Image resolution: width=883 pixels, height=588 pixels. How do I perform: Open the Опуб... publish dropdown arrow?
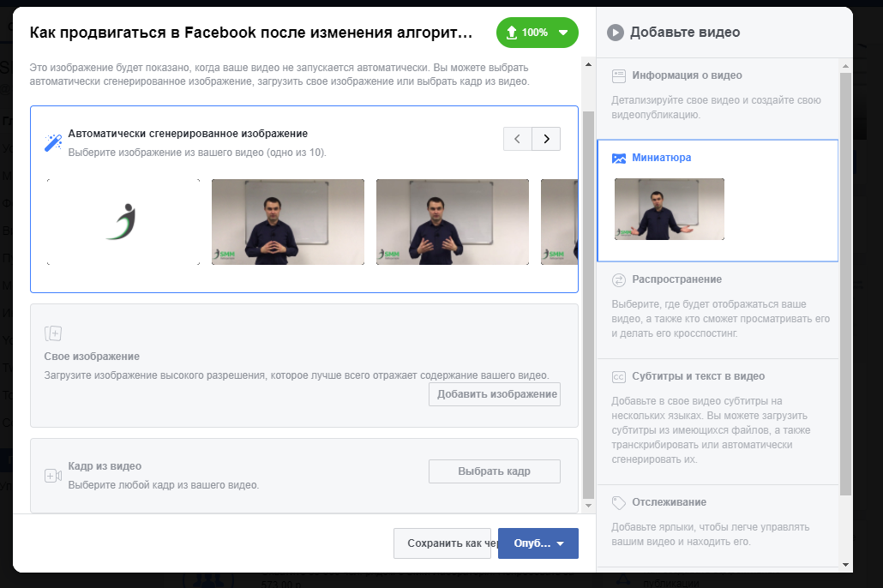tap(561, 543)
